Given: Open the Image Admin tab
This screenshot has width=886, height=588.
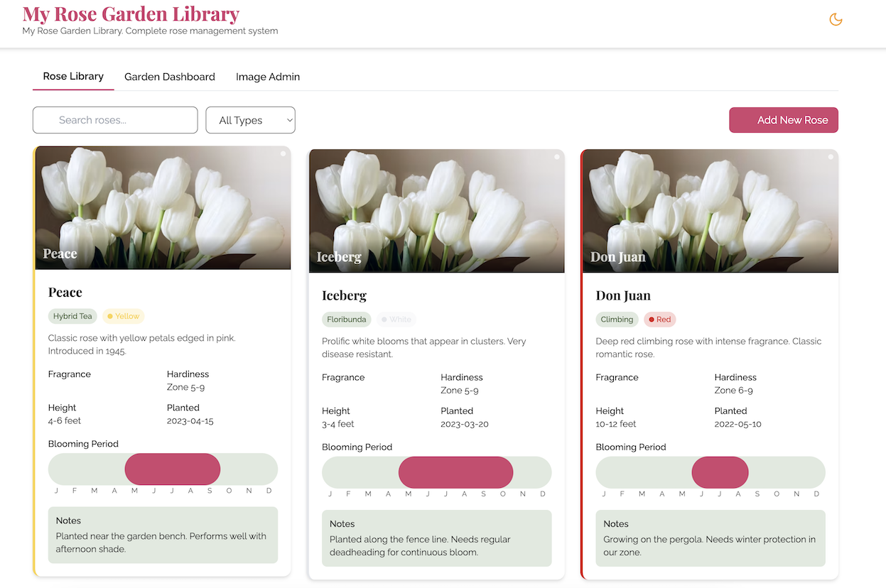Looking at the screenshot, I should (268, 77).
